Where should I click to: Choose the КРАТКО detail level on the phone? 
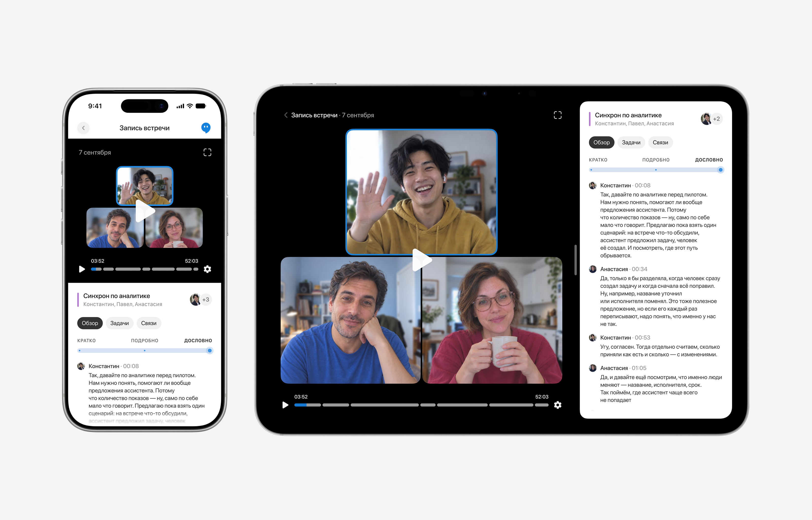click(87, 340)
